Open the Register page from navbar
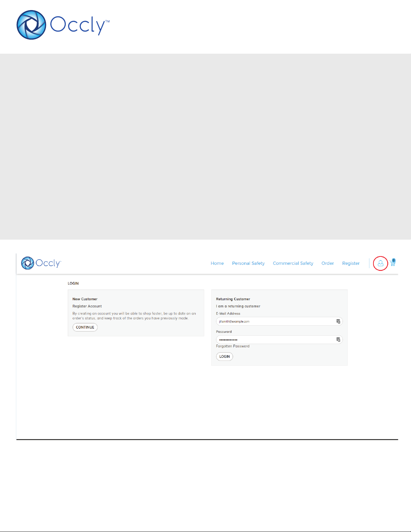Viewport: 411px width, 532px height. tap(351, 263)
